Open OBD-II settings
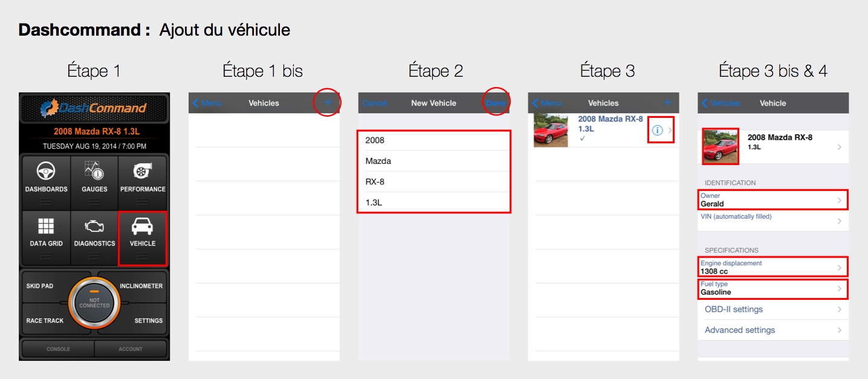The height and width of the screenshot is (379, 868). point(772,309)
